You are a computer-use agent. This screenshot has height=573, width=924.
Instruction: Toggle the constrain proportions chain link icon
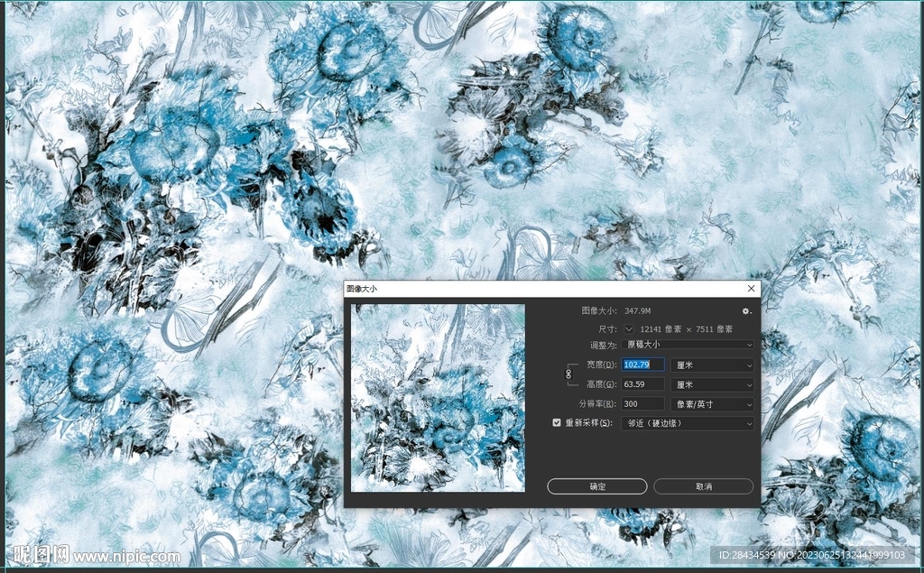click(x=568, y=374)
